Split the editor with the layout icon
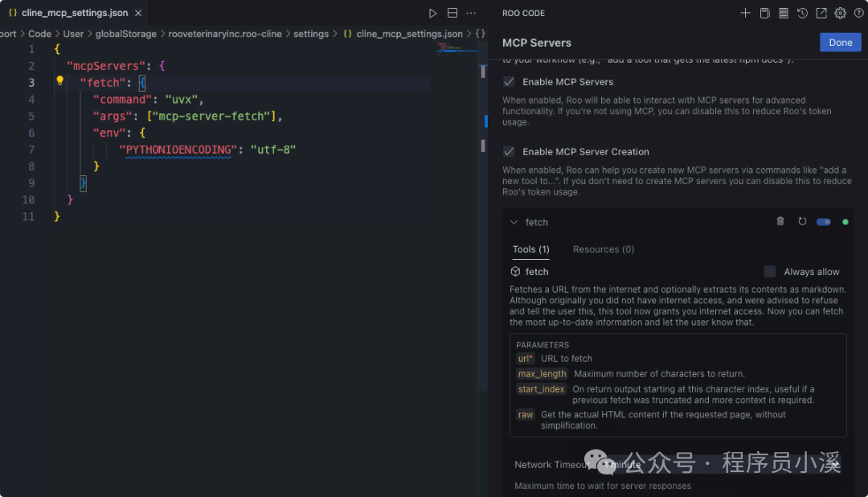 pos(452,14)
